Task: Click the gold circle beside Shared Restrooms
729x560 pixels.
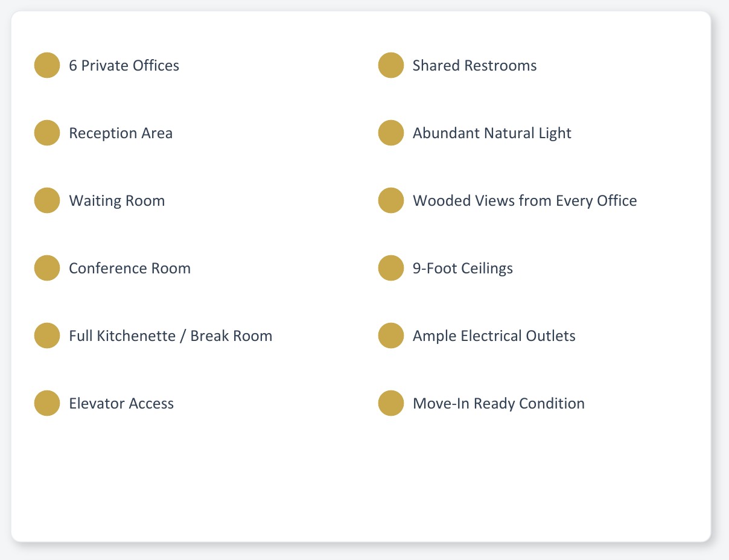Action: coord(391,65)
